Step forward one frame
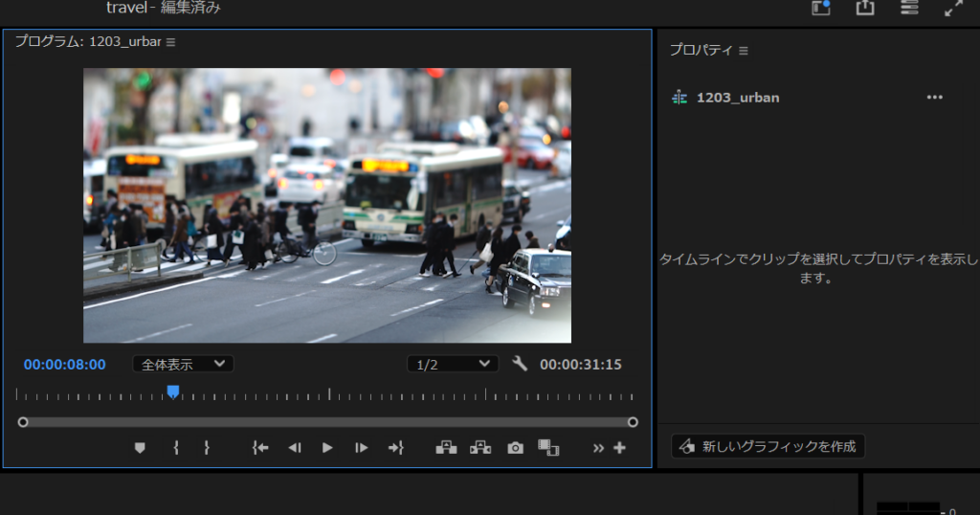Viewport: 980px width, 515px height. click(x=361, y=447)
